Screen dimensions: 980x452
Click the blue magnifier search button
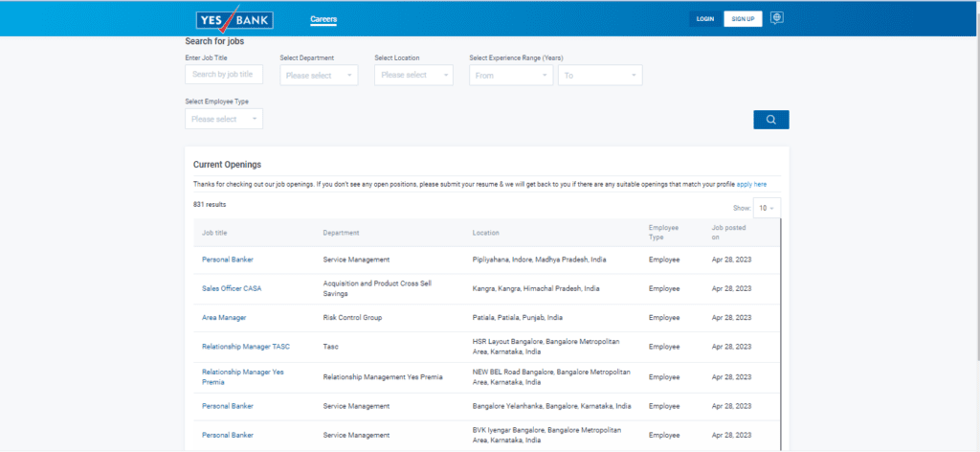tap(771, 120)
